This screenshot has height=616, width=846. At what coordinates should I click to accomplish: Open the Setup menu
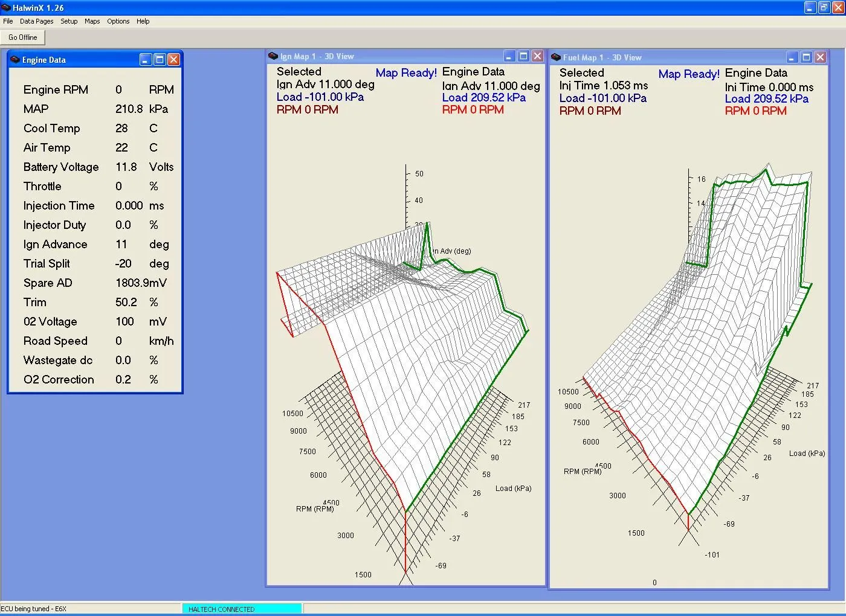coord(69,21)
